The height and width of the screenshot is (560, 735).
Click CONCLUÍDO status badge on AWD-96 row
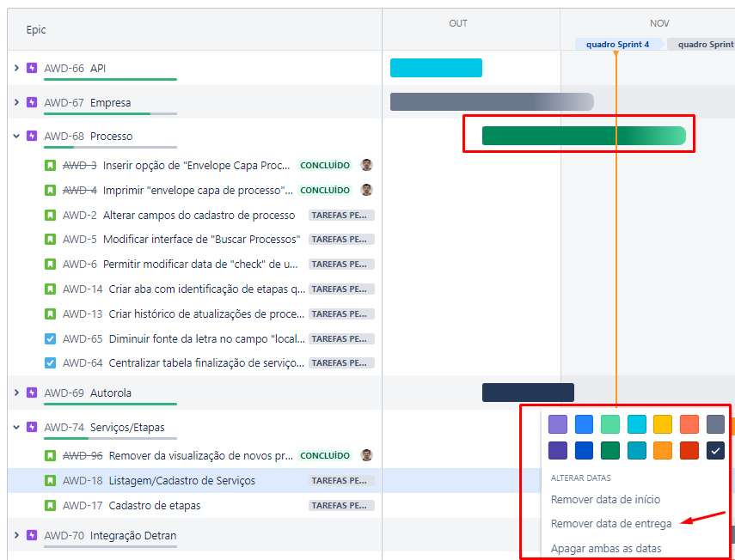click(x=325, y=455)
